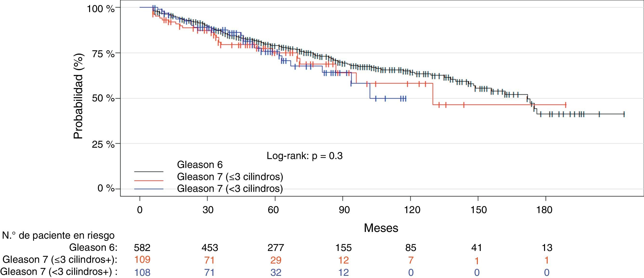Select the value 582 in the risk table
Image resolution: width=644 pixels, height=278 pixels.
(x=142, y=248)
